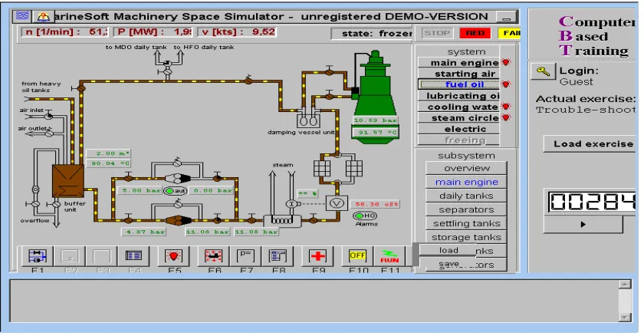
Task: Click the RED status button
Action: click(475, 33)
